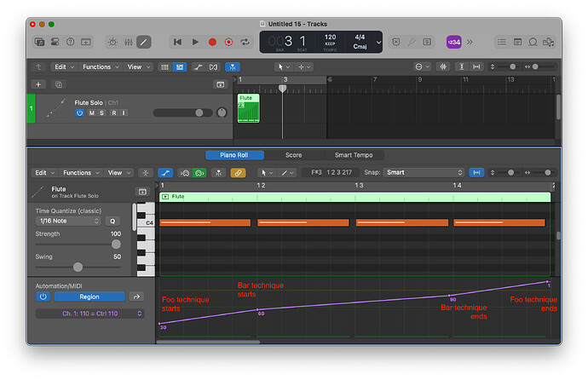This screenshot has height=380, width=588.
Task: Click the Capture Recording button
Action: [x=228, y=42]
